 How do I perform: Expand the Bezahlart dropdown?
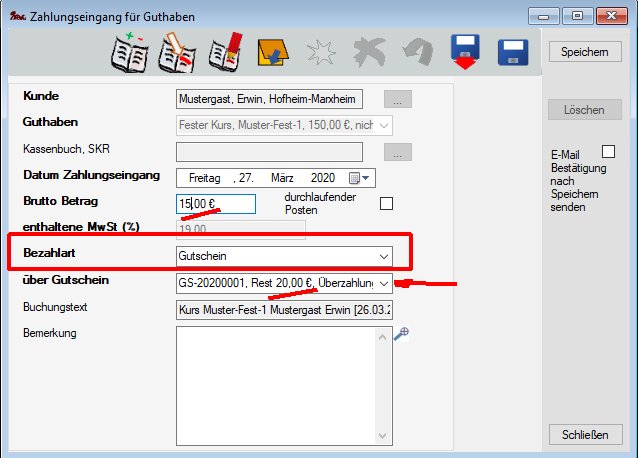point(384,256)
